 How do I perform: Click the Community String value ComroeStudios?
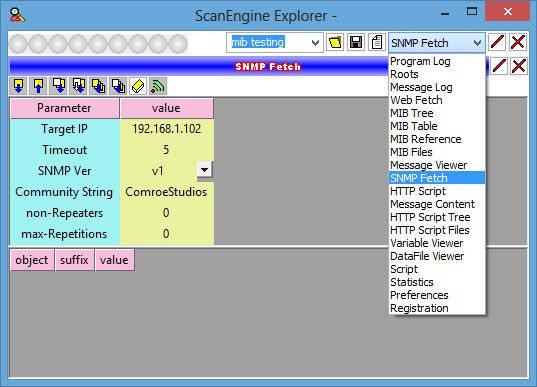[166, 192]
